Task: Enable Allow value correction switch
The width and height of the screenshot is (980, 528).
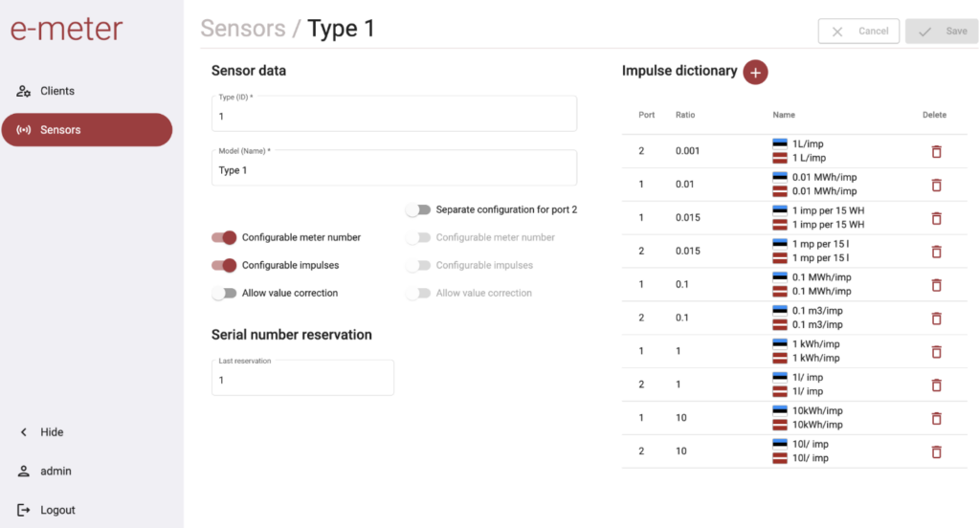Action: click(x=224, y=293)
